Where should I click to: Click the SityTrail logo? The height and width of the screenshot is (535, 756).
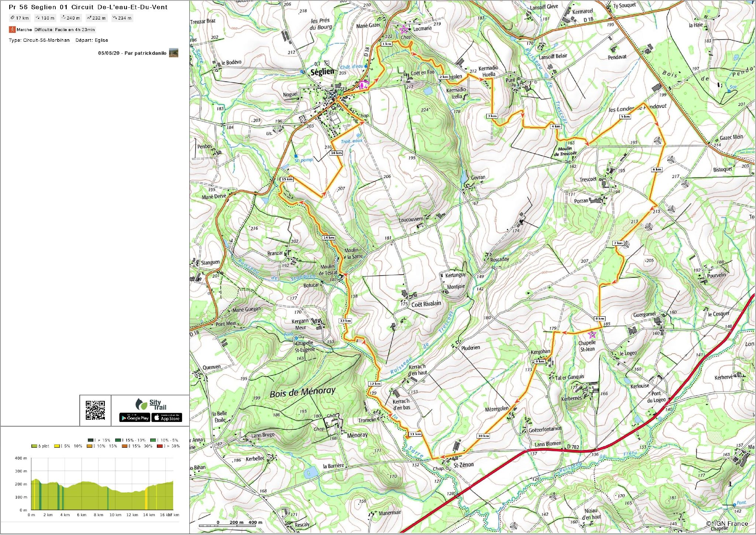pos(151,404)
